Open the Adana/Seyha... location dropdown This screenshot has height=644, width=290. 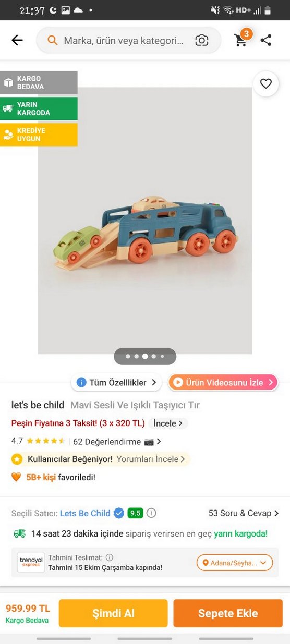235,563
